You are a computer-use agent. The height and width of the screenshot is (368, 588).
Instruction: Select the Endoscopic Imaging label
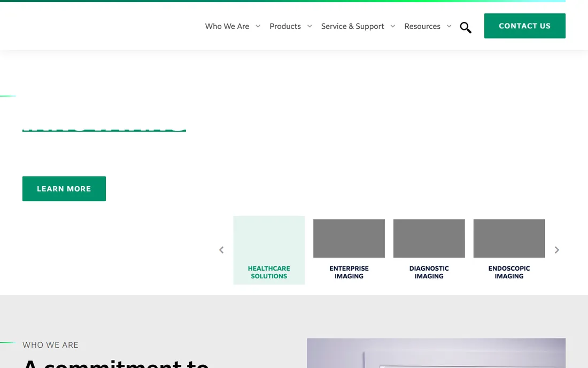point(509,272)
